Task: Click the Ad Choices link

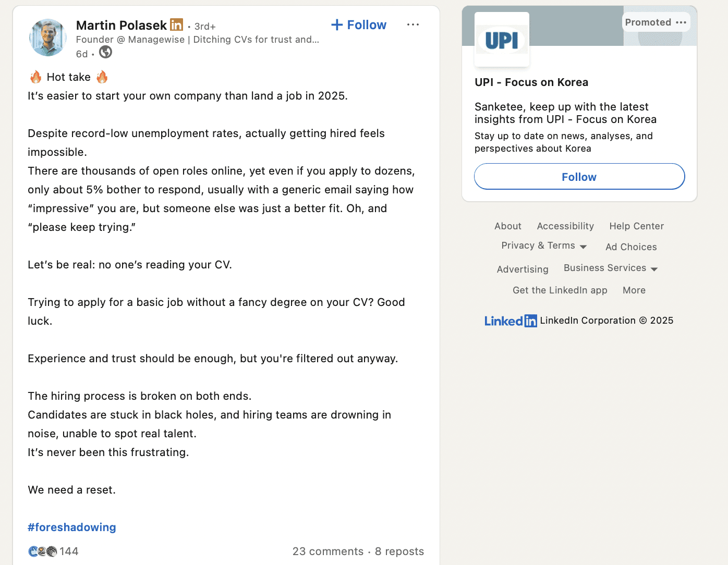Action: pyautogui.click(x=631, y=247)
